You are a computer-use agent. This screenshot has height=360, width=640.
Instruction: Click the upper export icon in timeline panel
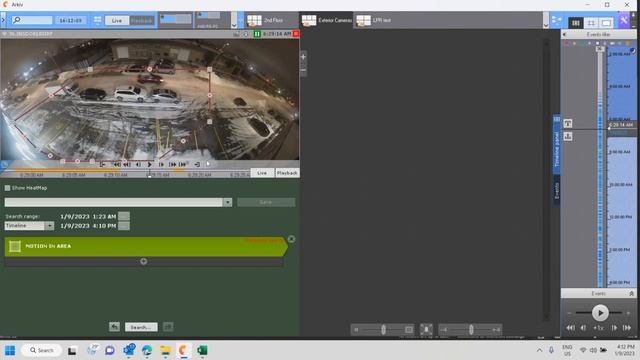(568, 123)
